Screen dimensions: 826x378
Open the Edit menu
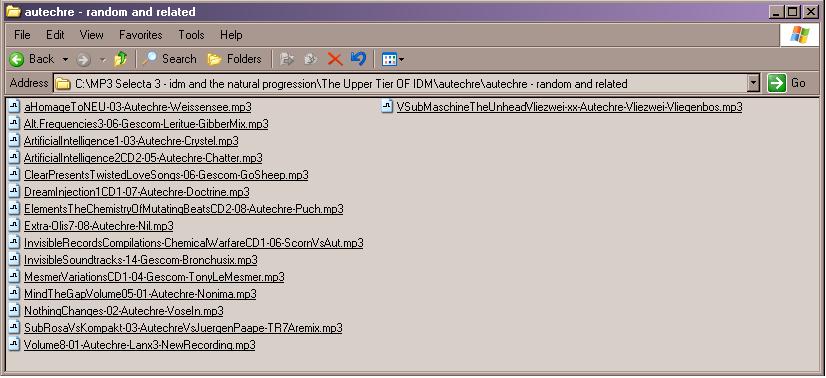[x=55, y=35]
